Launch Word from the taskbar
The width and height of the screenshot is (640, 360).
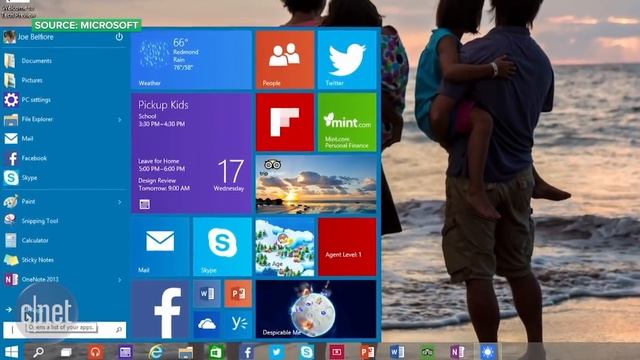click(x=397, y=352)
